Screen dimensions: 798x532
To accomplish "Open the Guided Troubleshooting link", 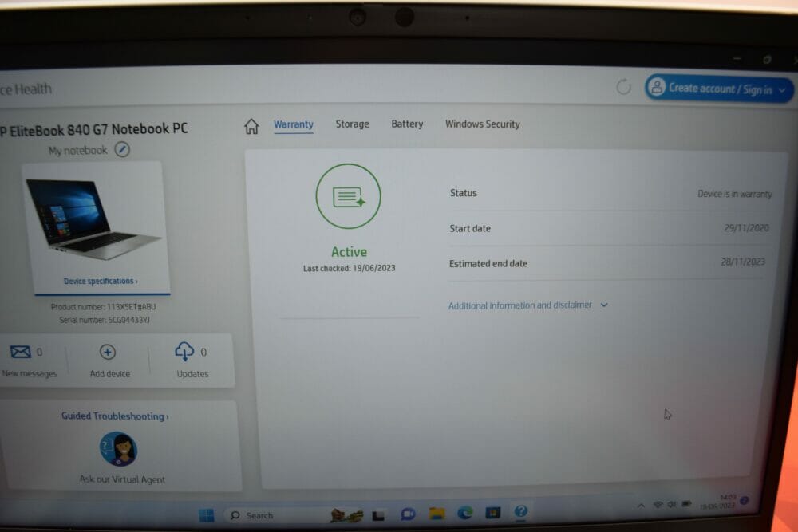I will pyautogui.click(x=115, y=416).
